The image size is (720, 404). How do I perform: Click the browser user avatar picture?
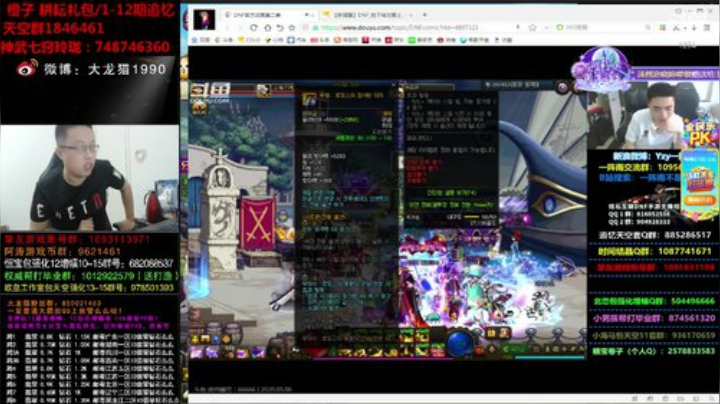[204, 20]
